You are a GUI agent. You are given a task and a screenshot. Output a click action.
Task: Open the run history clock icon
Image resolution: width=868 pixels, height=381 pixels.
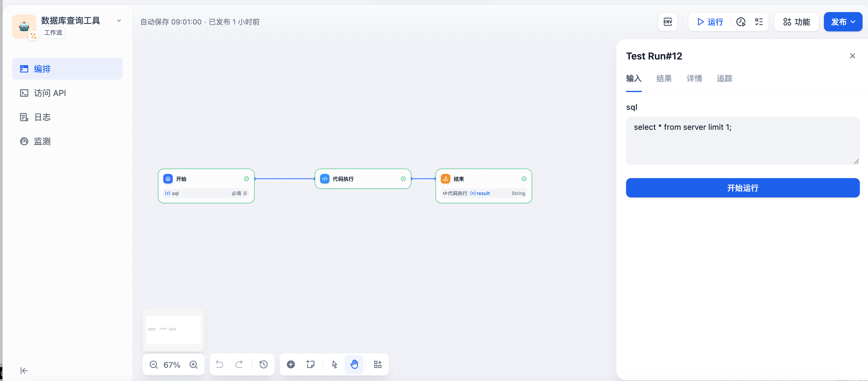click(741, 22)
